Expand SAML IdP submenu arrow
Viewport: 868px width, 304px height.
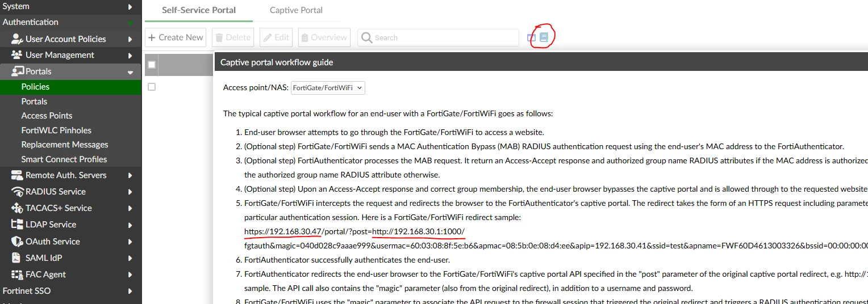(x=130, y=258)
